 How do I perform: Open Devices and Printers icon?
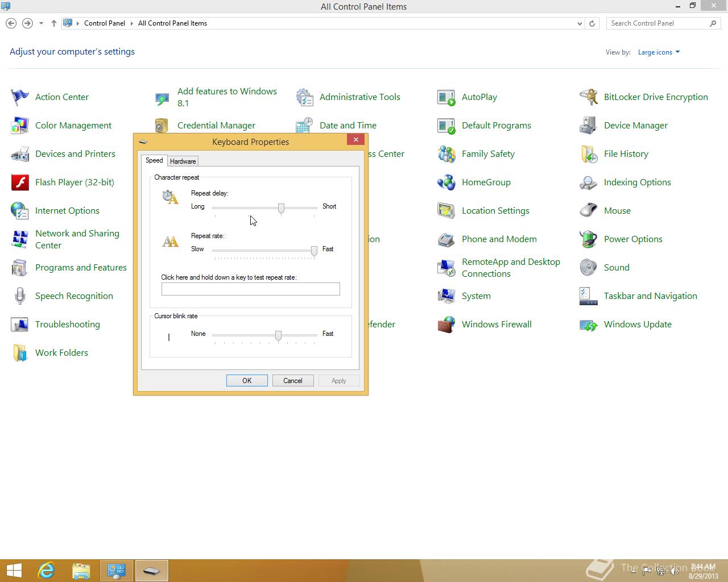tap(20, 154)
